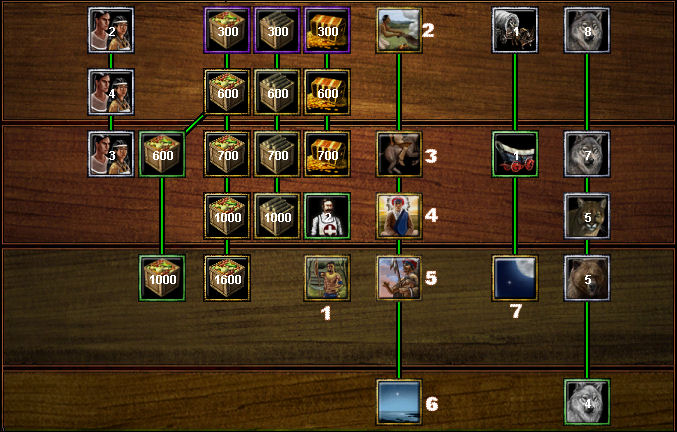Viewport: 677px width, 432px height.
Task: Choose the green-bordered 1000 food crate card
Action: coord(162,278)
